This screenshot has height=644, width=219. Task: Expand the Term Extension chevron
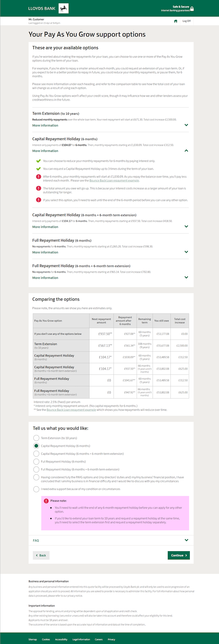[x=187, y=125]
